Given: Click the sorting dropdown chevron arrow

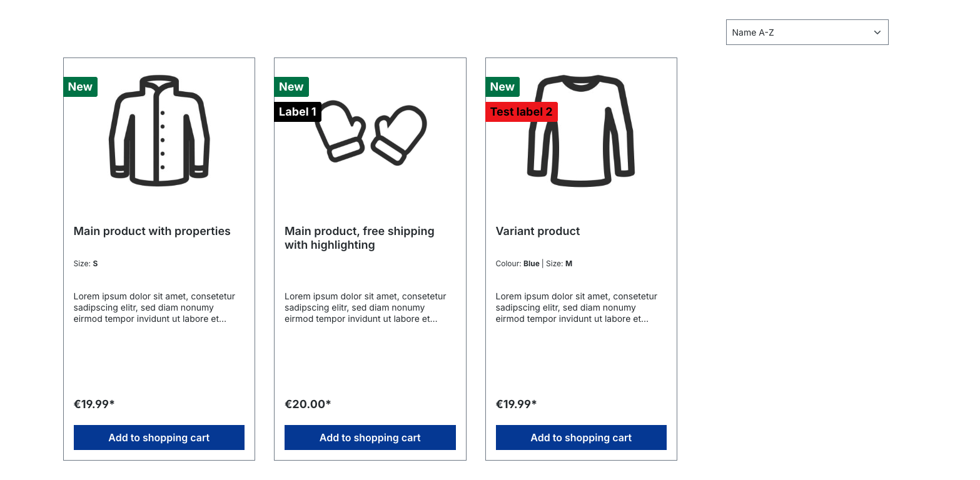Looking at the screenshot, I should point(877,32).
